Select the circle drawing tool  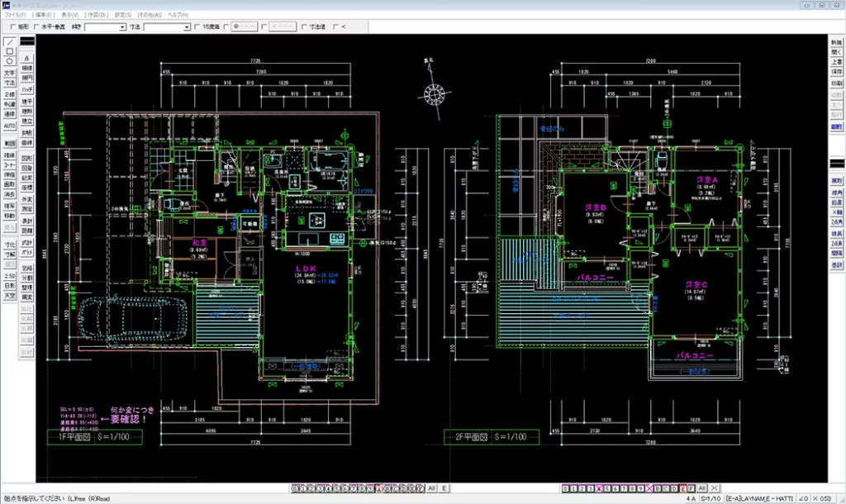coord(9,61)
